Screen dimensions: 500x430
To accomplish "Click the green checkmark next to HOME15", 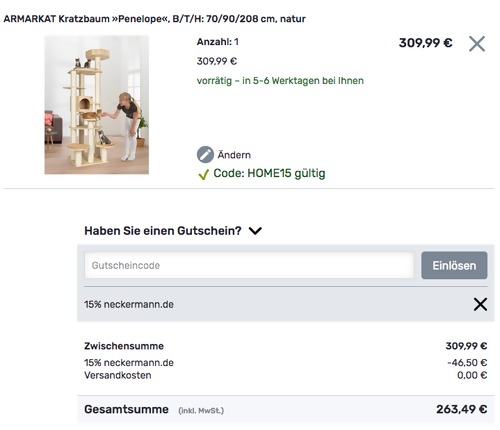I will pyautogui.click(x=203, y=174).
